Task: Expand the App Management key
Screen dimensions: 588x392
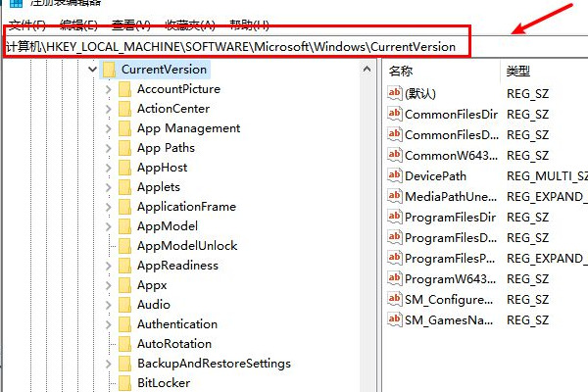Action: (109, 128)
